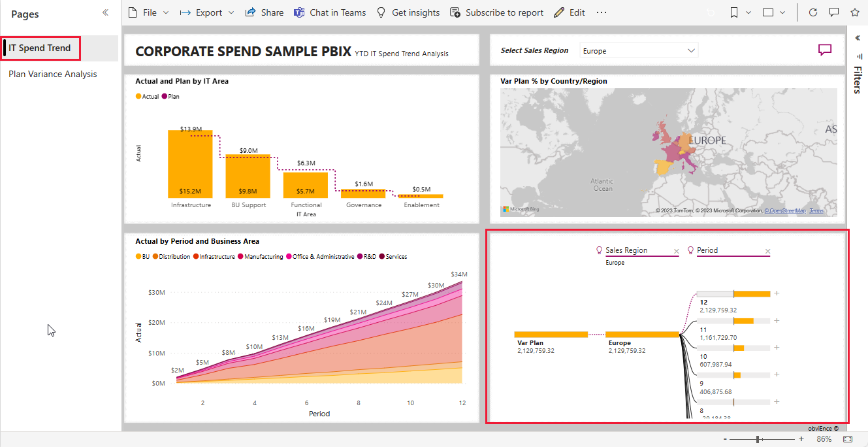Image resolution: width=868 pixels, height=447 pixels.
Task: Click the pink comment icon beside the slicer
Action: point(825,50)
